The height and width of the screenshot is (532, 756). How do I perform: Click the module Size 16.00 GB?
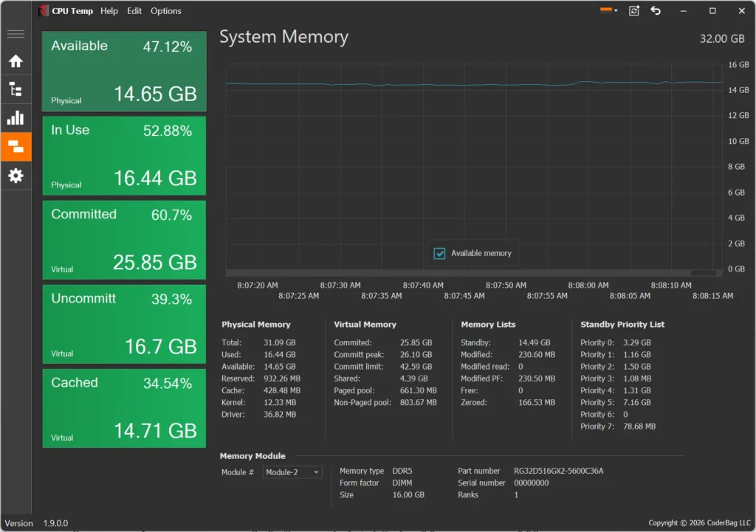408,495
